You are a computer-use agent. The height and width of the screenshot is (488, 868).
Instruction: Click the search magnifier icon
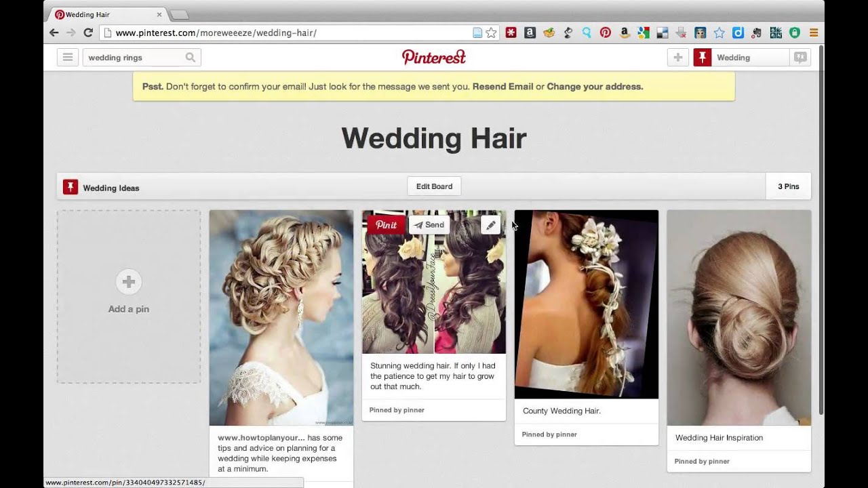click(191, 58)
